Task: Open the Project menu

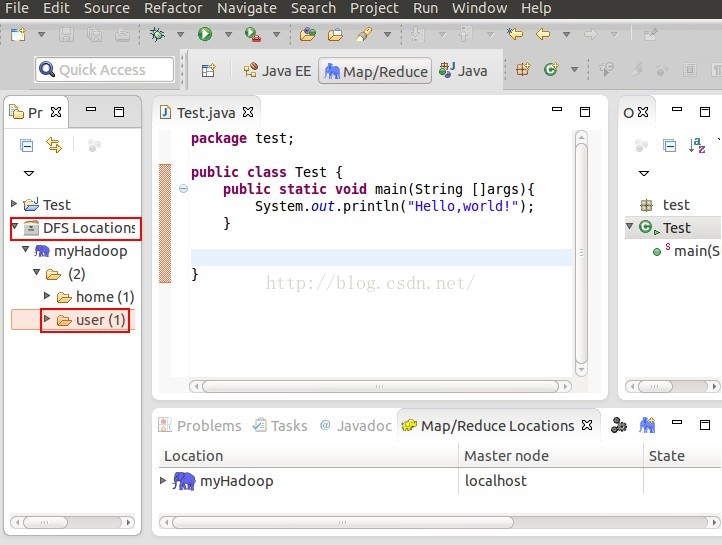Action: (374, 8)
